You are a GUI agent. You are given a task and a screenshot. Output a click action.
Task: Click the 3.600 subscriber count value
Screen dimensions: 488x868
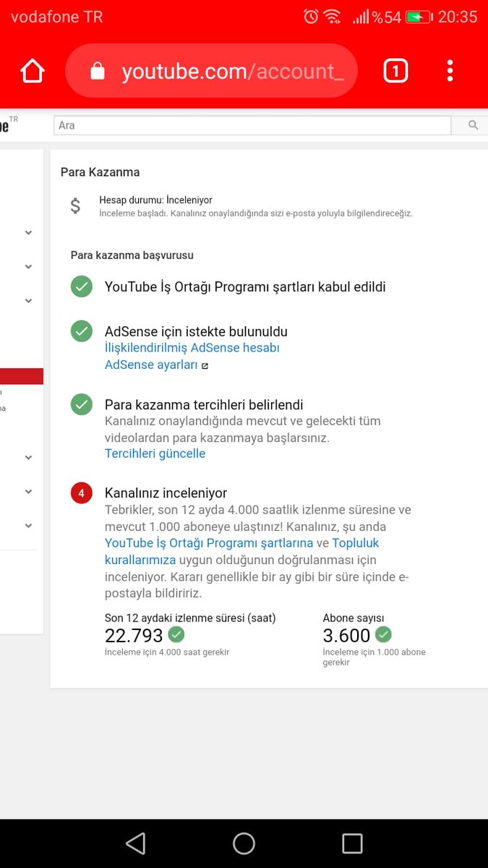[346, 636]
